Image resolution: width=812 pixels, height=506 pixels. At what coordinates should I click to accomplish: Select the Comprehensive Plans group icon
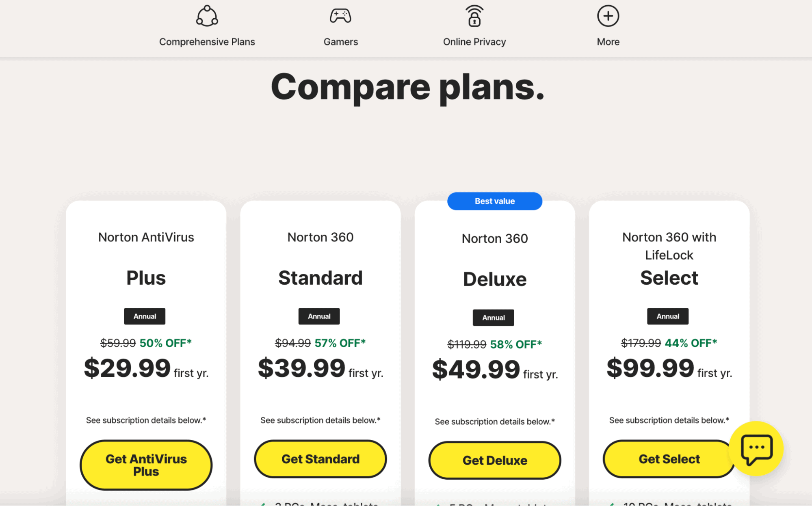click(207, 15)
